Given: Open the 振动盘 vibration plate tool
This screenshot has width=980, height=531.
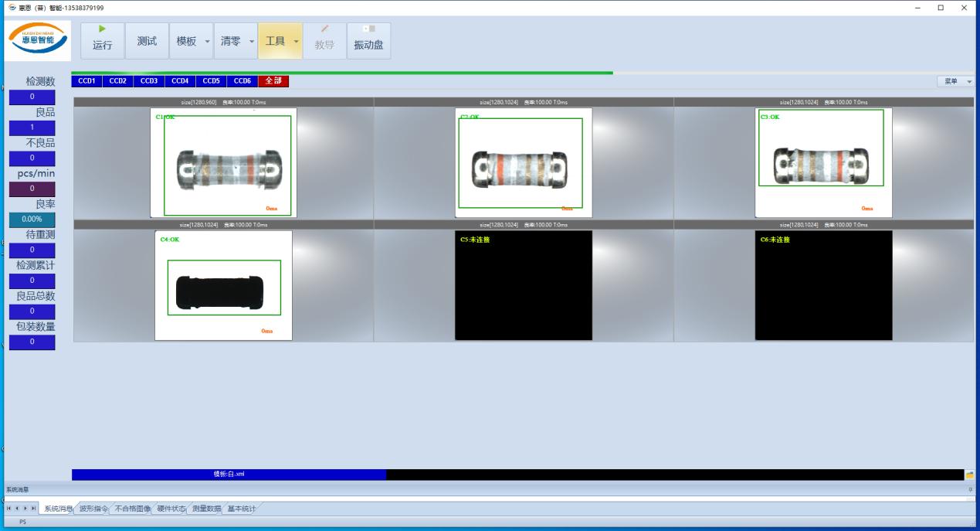Looking at the screenshot, I should [368, 41].
